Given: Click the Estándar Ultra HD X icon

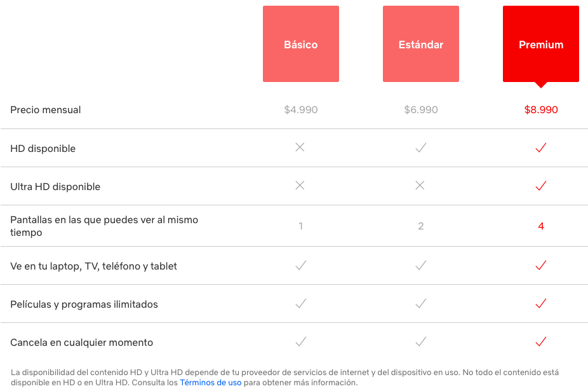Looking at the screenshot, I should (x=420, y=186).
